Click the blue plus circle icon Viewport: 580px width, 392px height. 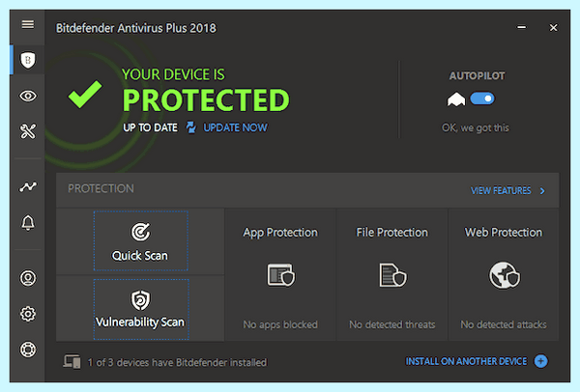pos(540,361)
